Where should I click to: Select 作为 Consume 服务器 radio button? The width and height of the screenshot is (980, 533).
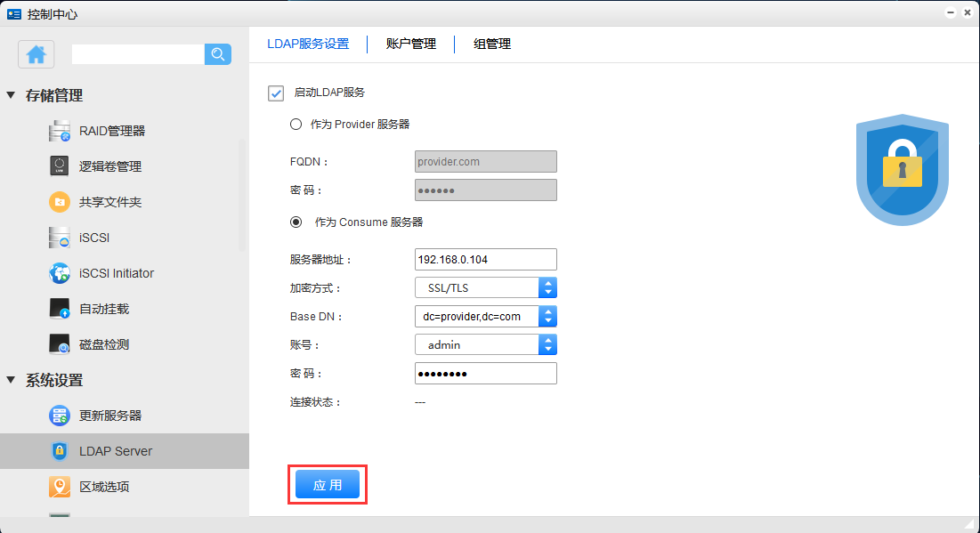296,222
